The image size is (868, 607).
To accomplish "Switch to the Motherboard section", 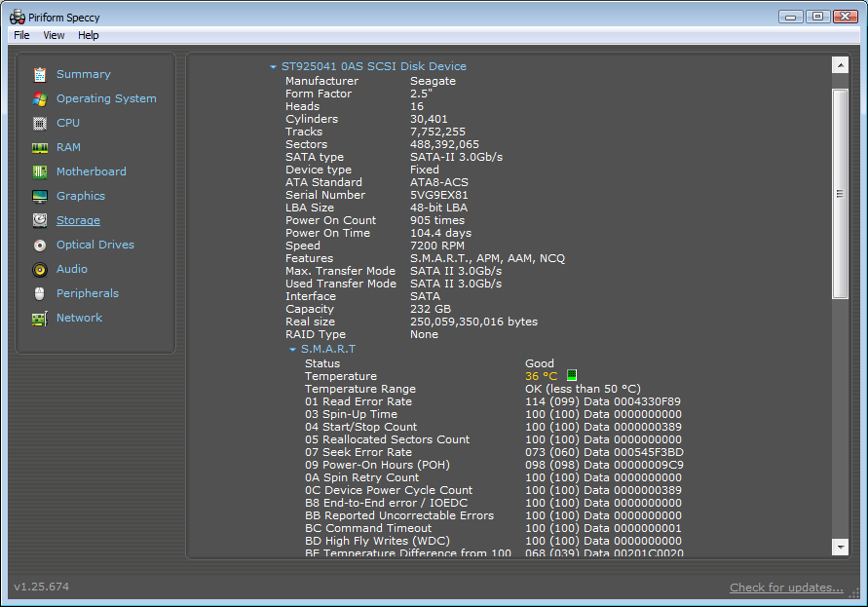I will tap(92, 171).
